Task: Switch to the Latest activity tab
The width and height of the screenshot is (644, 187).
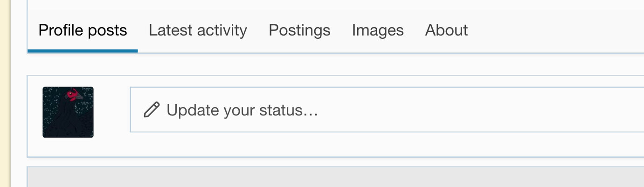Action: point(198,30)
